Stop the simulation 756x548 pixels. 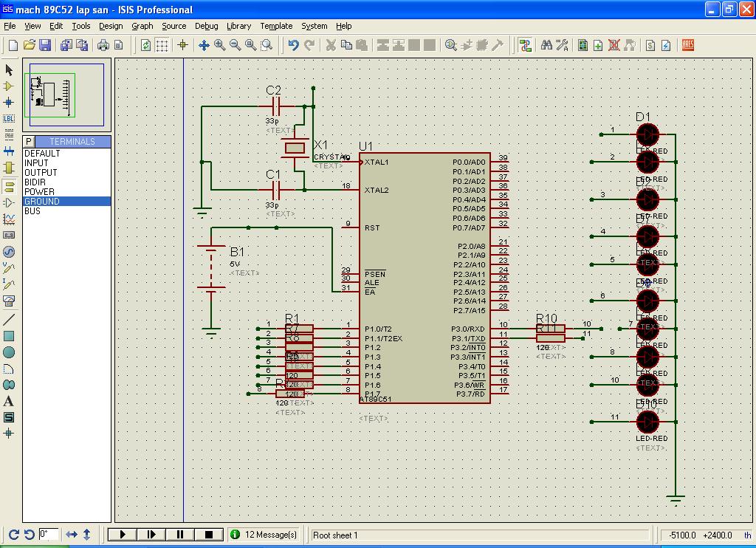pyautogui.click(x=208, y=534)
